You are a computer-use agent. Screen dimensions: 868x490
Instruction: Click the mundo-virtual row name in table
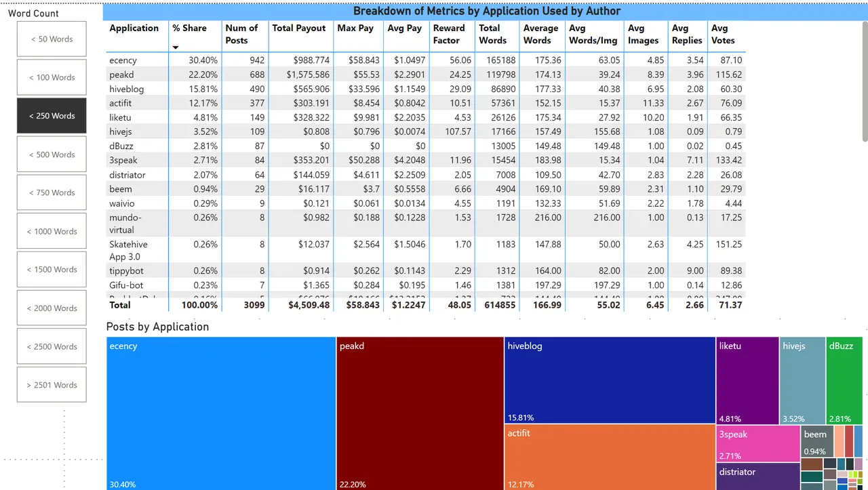(125, 224)
